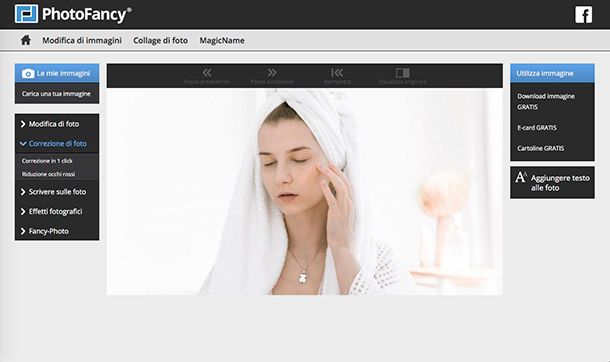Click the text A icon for adding text
This screenshot has height=362, width=610.
point(521,177)
